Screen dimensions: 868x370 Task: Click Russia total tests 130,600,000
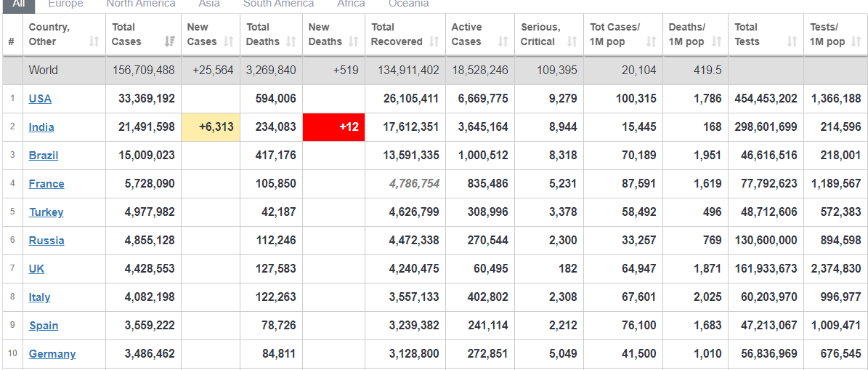coord(766,241)
